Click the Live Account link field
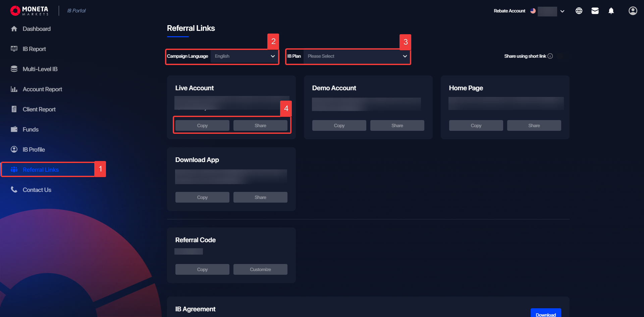Screen dimensions: 644x317 pyautogui.click(x=232, y=103)
